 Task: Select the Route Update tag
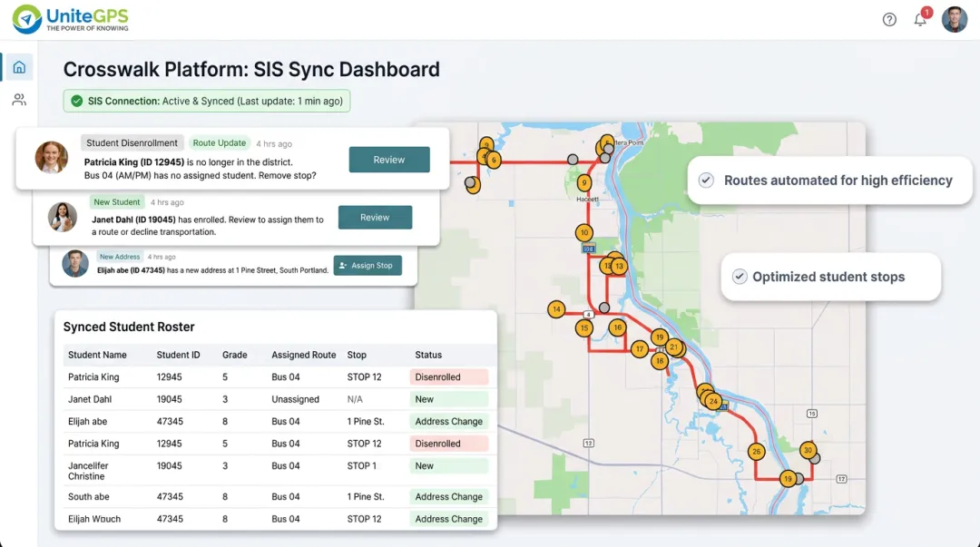point(220,142)
